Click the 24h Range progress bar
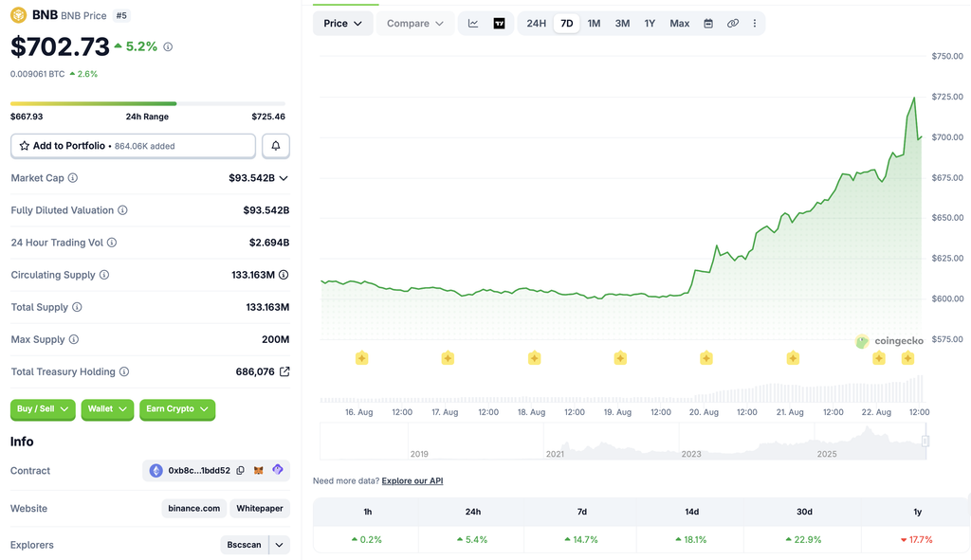Viewport: 971px width, 560px height. click(148, 103)
